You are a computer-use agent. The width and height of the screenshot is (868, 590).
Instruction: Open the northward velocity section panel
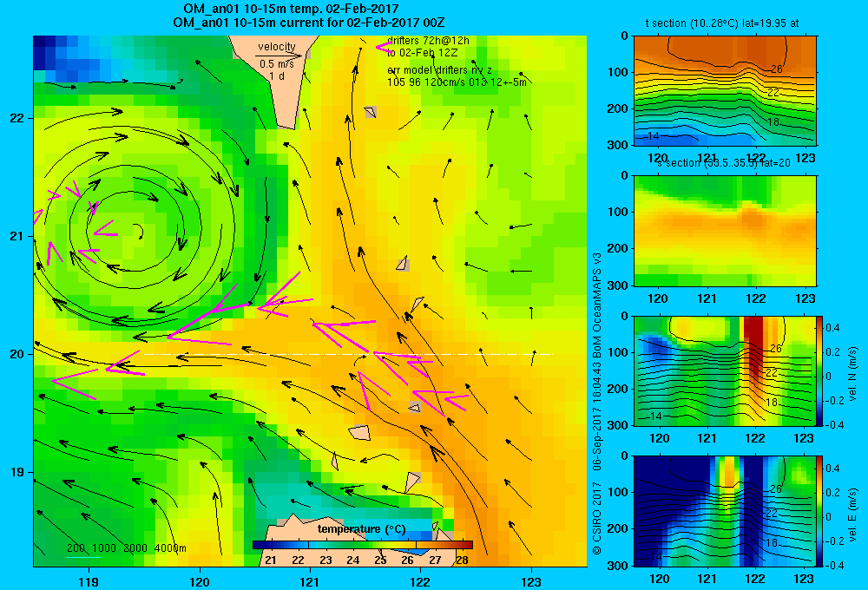tap(725, 370)
